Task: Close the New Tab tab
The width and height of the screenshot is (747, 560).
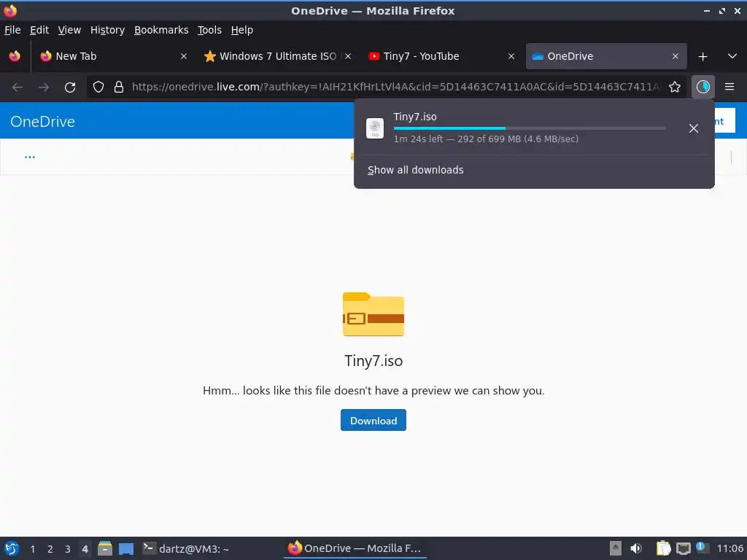Action: pos(183,56)
